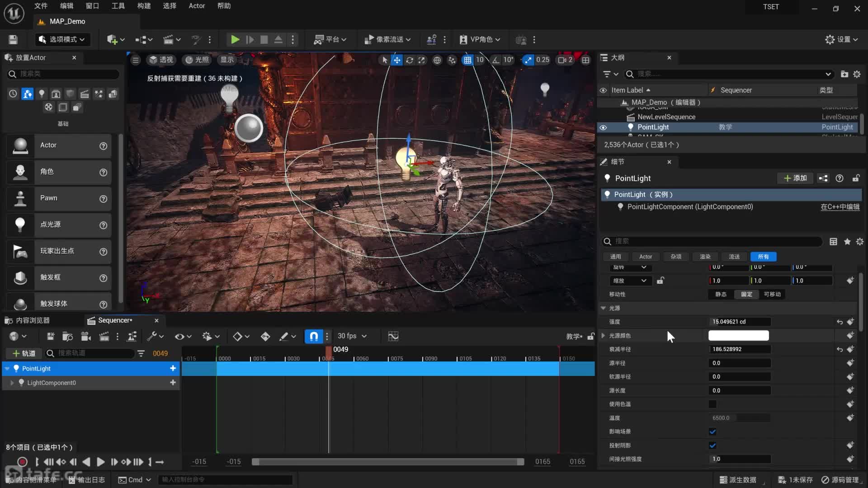This screenshot has width=868, height=488.
Task: Play the sequence forward in Sequencer
Action: [100, 462]
